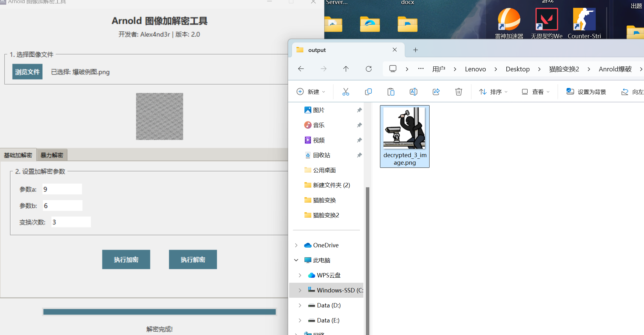This screenshot has width=644, height=335.
Task: Click the Copy icon in Explorer toolbar
Action: click(x=368, y=91)
